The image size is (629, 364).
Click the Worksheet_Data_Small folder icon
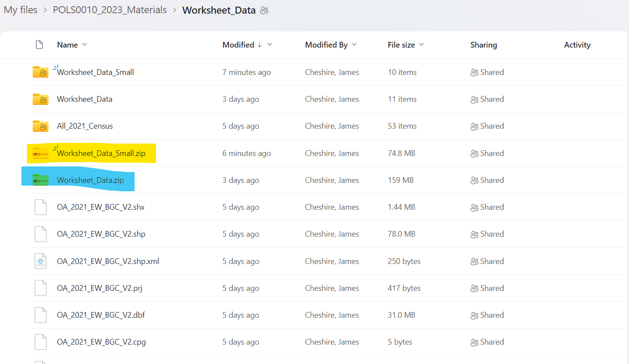tap(40, 72)
